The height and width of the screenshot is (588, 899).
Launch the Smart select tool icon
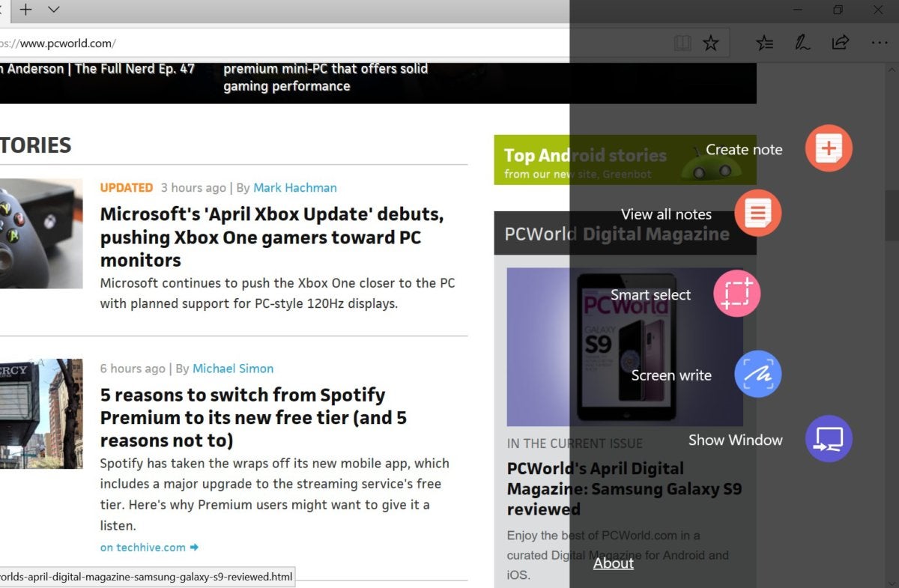coord(737,294)
